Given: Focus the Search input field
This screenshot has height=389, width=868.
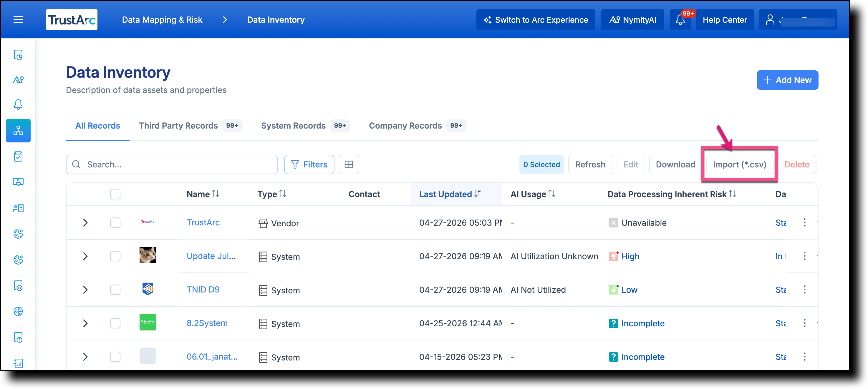Looking at the screenshot, I should 172,165.
